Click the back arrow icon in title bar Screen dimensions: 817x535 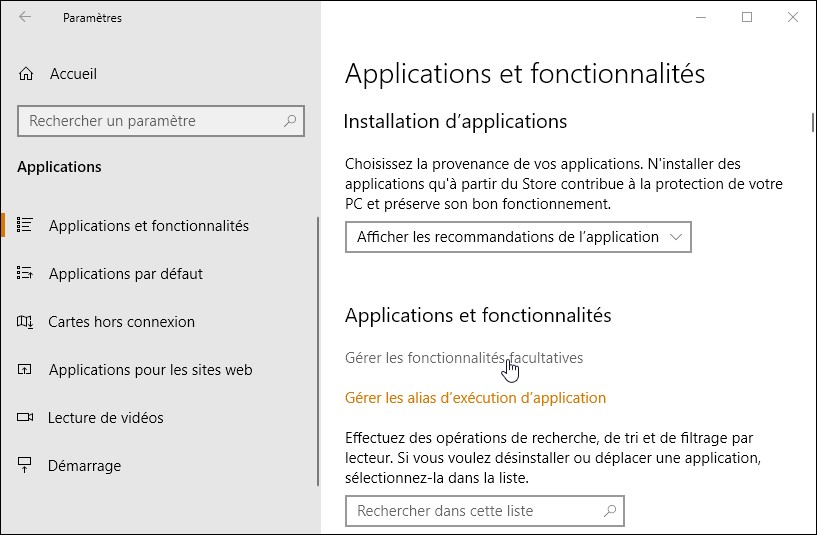(x=25, y=17)
